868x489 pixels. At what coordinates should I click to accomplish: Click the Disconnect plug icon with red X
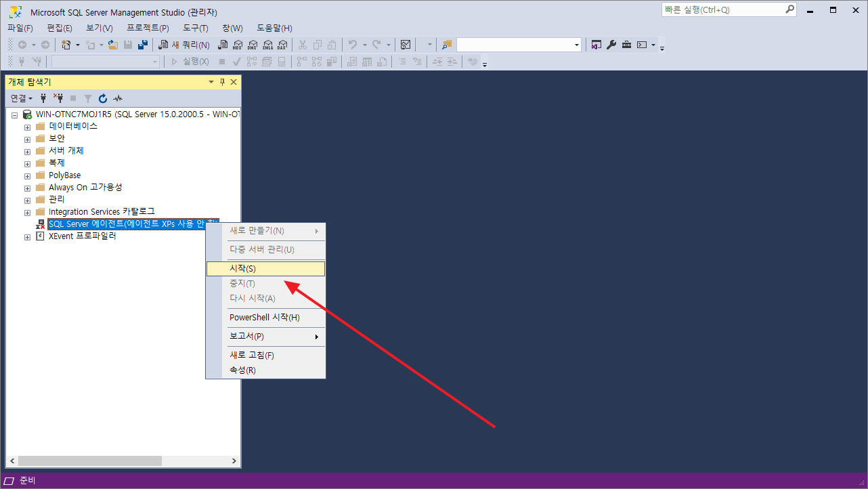coord(58,98)
